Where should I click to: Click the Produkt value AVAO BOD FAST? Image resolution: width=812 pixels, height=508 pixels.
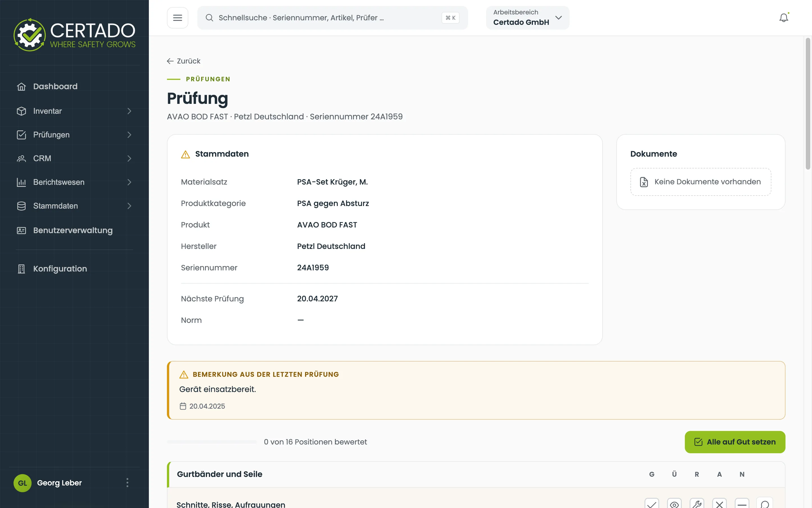(x=327, y=225)
